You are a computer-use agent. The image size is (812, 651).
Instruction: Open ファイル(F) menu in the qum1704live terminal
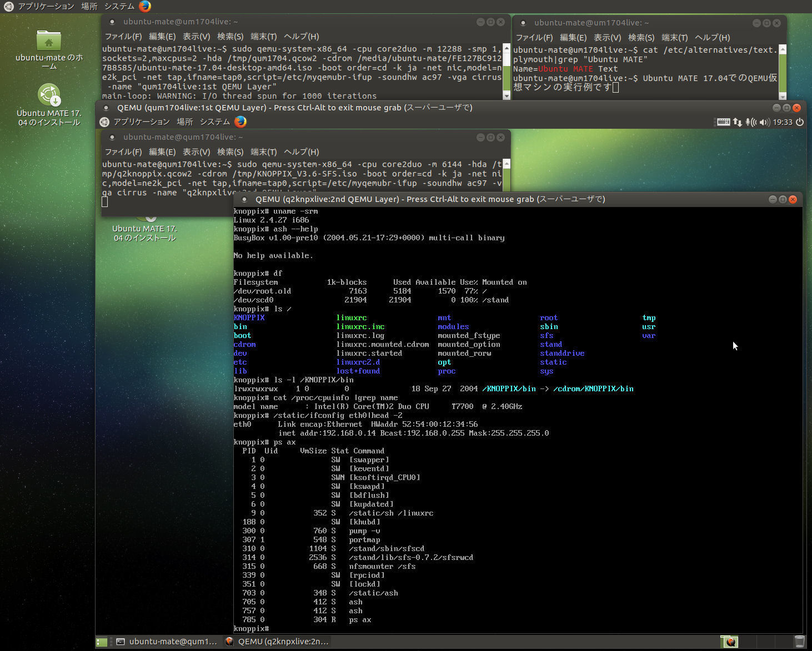[123, 152]
